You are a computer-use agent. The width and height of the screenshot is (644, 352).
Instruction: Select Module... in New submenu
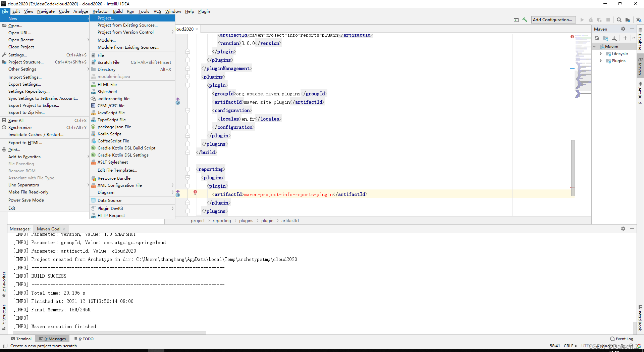(x=132, y=40)
